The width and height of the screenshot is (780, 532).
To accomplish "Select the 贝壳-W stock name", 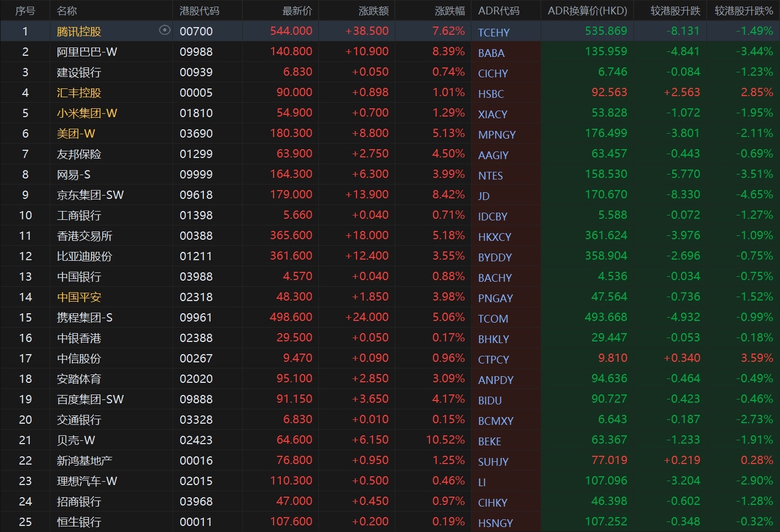I will tap(76, 440).
